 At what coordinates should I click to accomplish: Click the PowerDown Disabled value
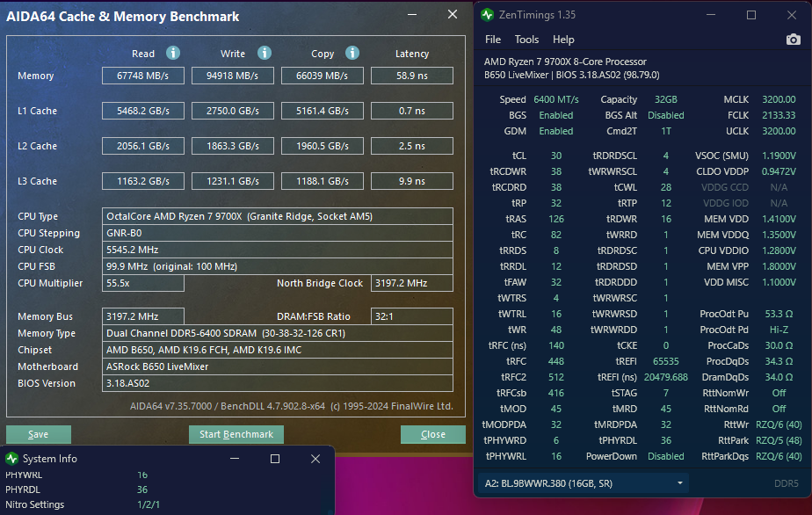point(666,456)
